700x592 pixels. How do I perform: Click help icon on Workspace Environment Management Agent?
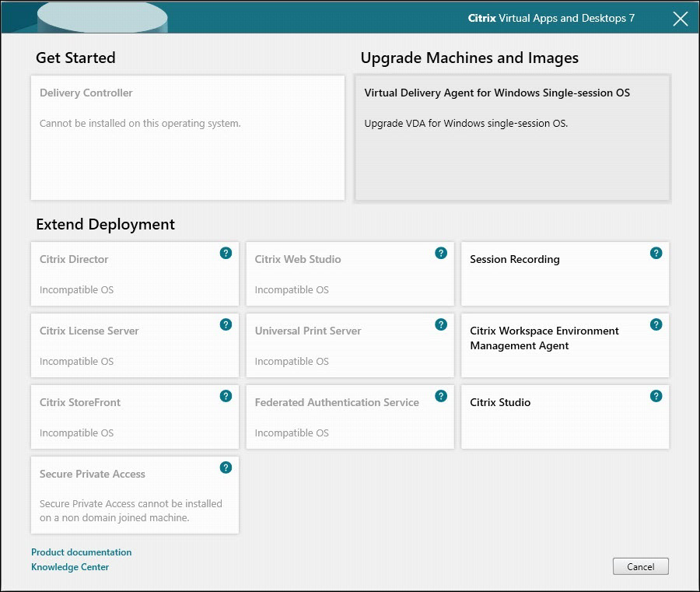[x=656, y=324]
